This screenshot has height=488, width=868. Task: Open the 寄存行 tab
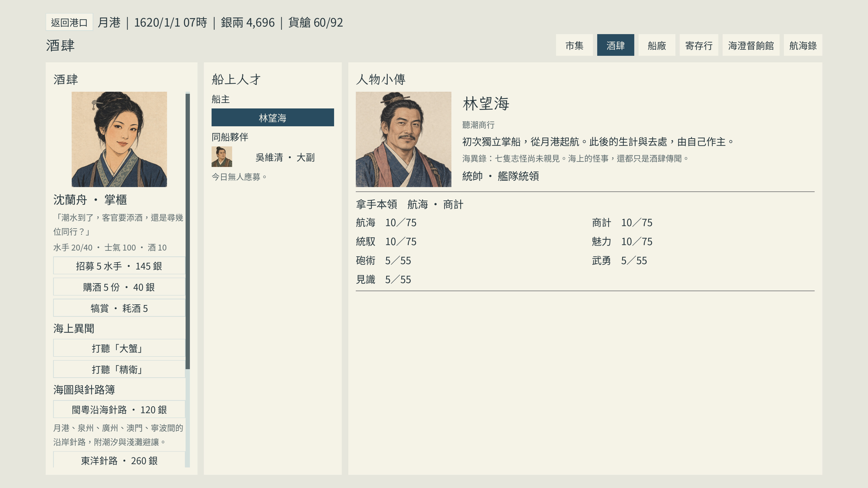(698, 45)
